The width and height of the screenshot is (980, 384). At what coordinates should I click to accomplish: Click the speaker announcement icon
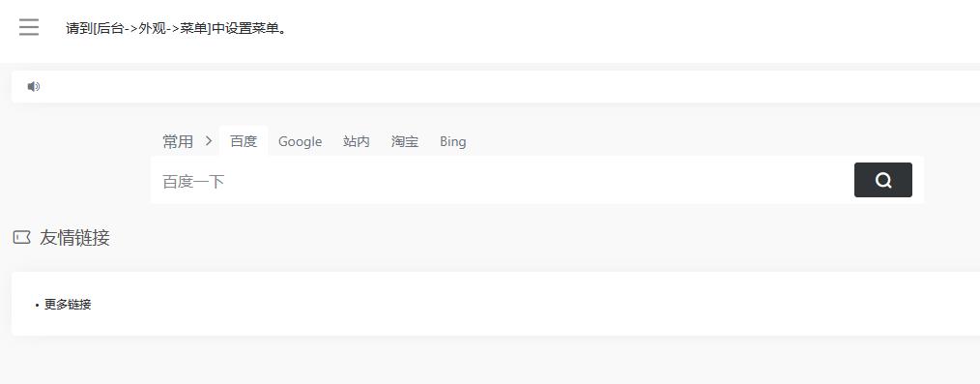(x=34, y=86)
